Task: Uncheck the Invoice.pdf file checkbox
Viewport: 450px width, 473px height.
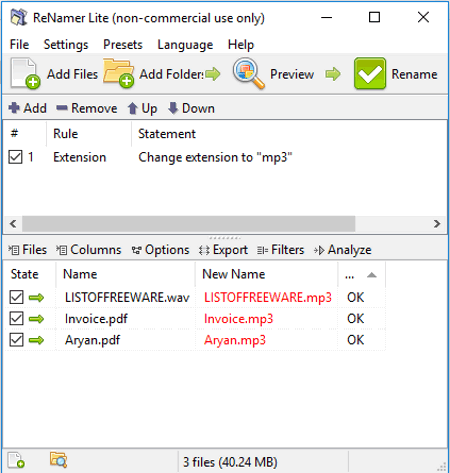Action: (16, 318)
